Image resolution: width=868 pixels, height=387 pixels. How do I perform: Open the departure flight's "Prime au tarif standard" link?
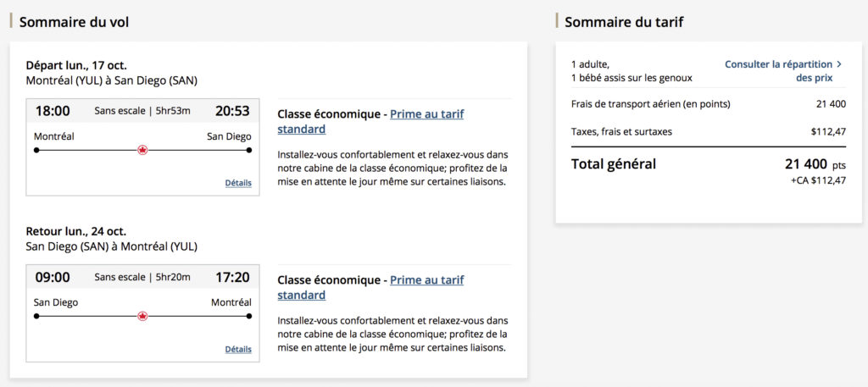[426, 114]
